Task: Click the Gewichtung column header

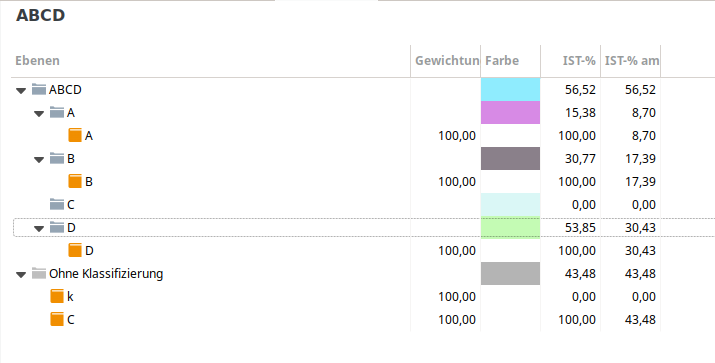Action: 446,61
